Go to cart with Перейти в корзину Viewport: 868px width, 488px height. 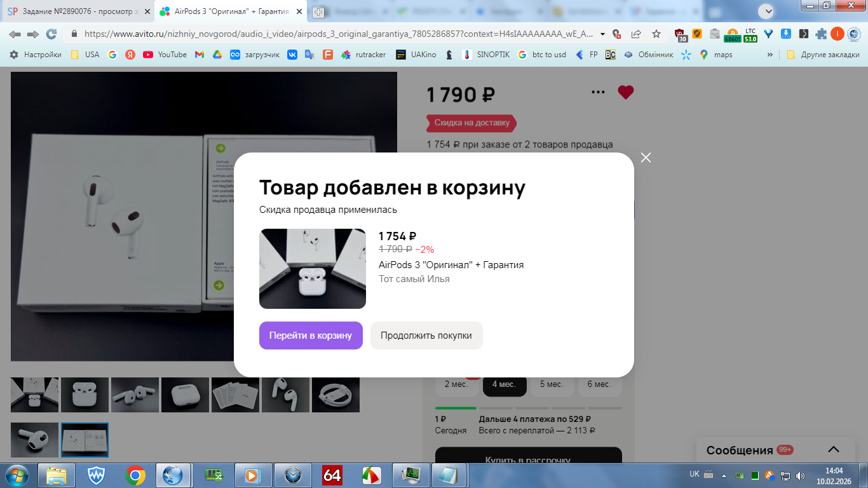[x=311, y=335]
